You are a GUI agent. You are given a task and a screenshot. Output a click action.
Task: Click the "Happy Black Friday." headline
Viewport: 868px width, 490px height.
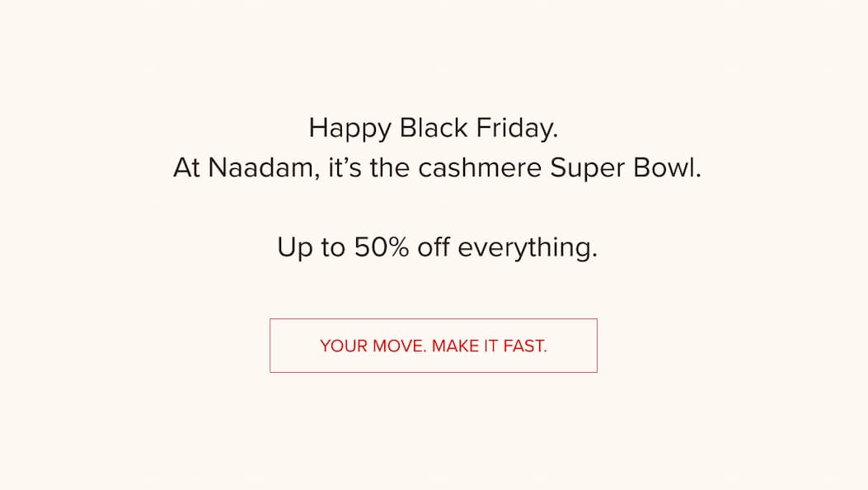tap(433, 129)
